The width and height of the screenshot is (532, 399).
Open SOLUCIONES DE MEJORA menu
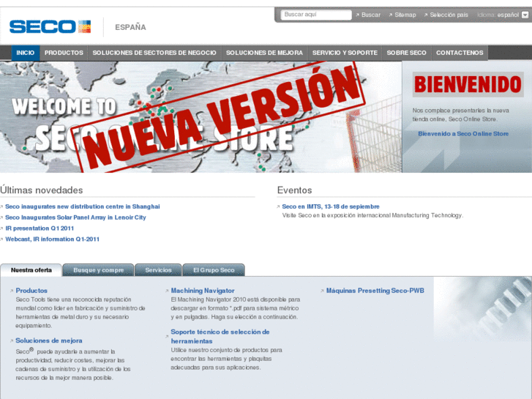tap(264, 53)
